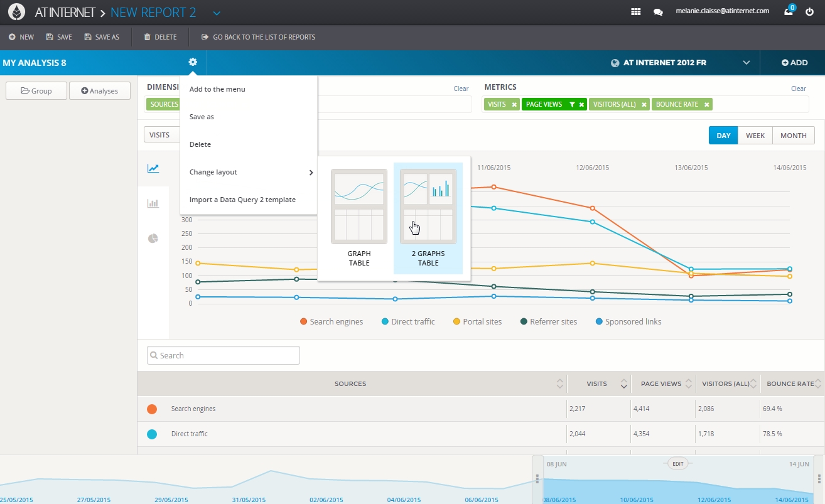Click the AT Internet leaf logo

17,12
